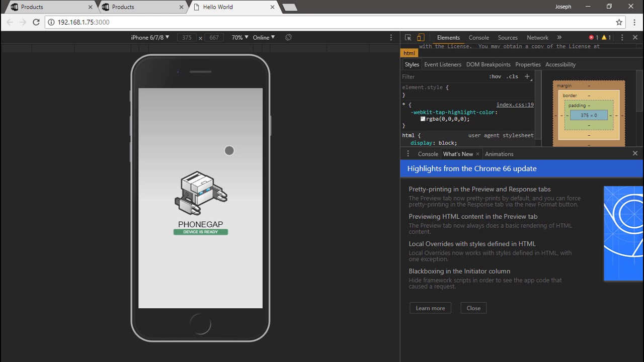The width and height of the screenshot is (644, 362).
Task: Click the DEVICE IS READY badge
Action: (x=201, y=232)
